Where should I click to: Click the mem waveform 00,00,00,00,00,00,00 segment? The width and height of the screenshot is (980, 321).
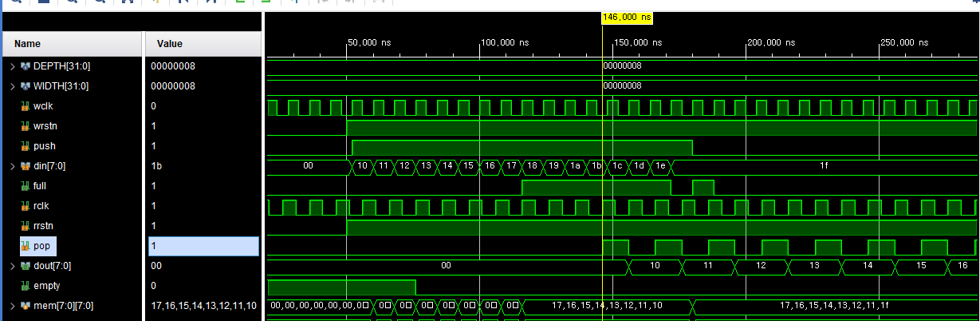point(319,306)
